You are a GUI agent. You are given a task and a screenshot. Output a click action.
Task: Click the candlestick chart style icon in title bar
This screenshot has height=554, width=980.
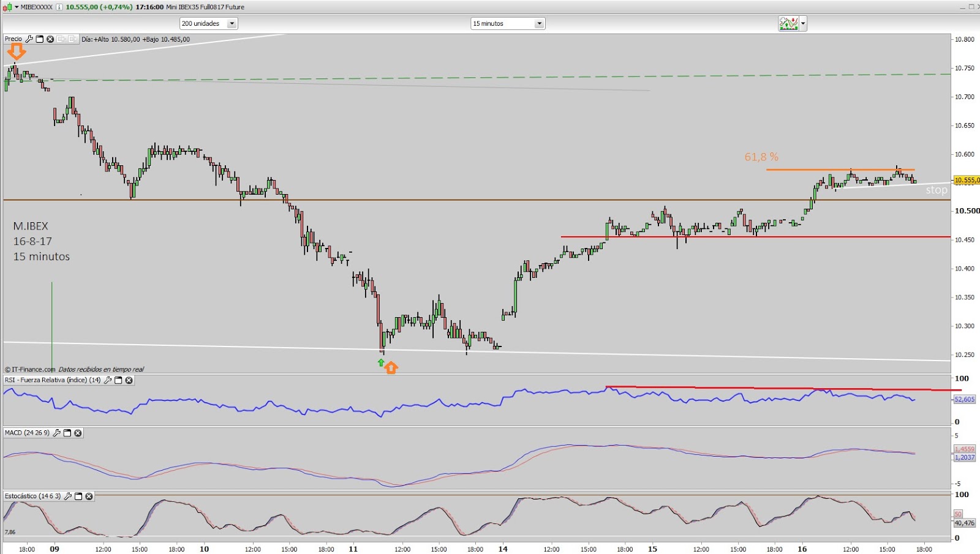coord(7,7)
